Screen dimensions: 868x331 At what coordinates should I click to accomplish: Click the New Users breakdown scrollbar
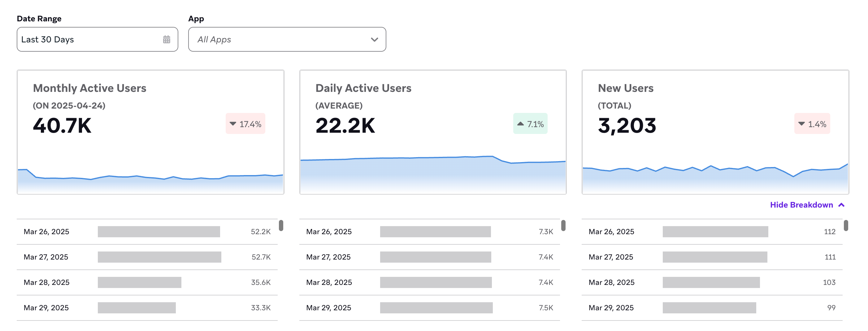click(846, 225)
